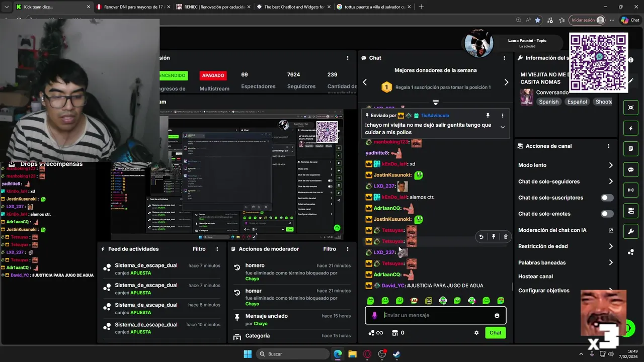Go to previous top donor slide
The width and height of the screenshot is (644, 362).
point(365,82)
